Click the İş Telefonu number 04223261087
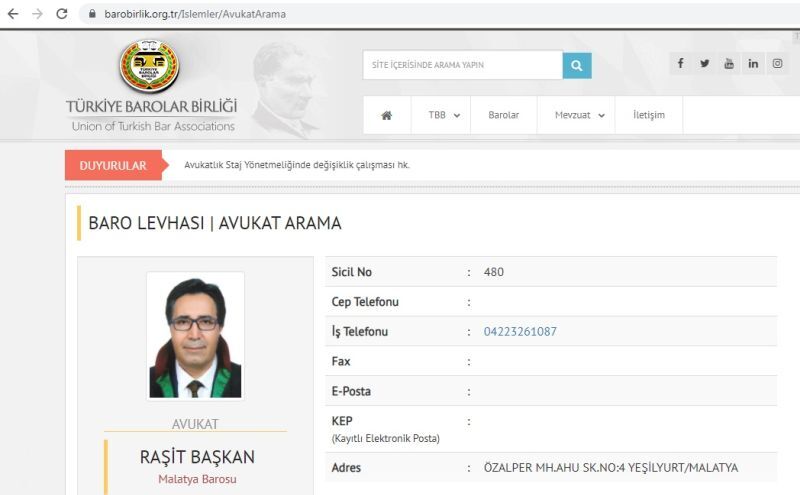The width and height of the screenshot is (800, 495). point(520,332)
